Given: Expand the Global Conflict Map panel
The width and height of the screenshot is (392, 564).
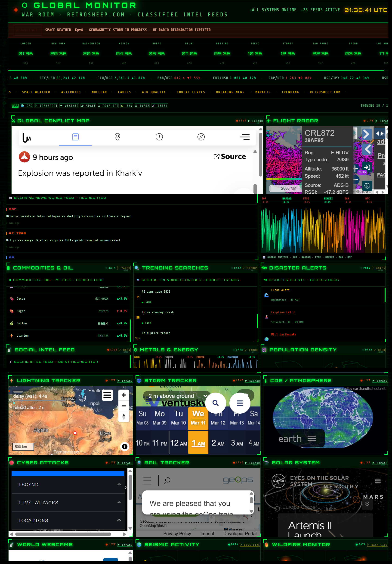Looking at the screenshot, I should pos(256,121).
